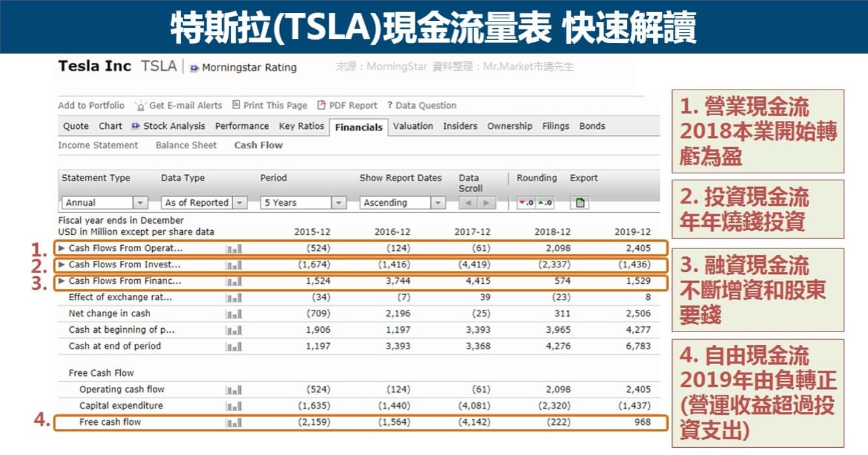
Task: Select the Financials tab
Action: 359,127
